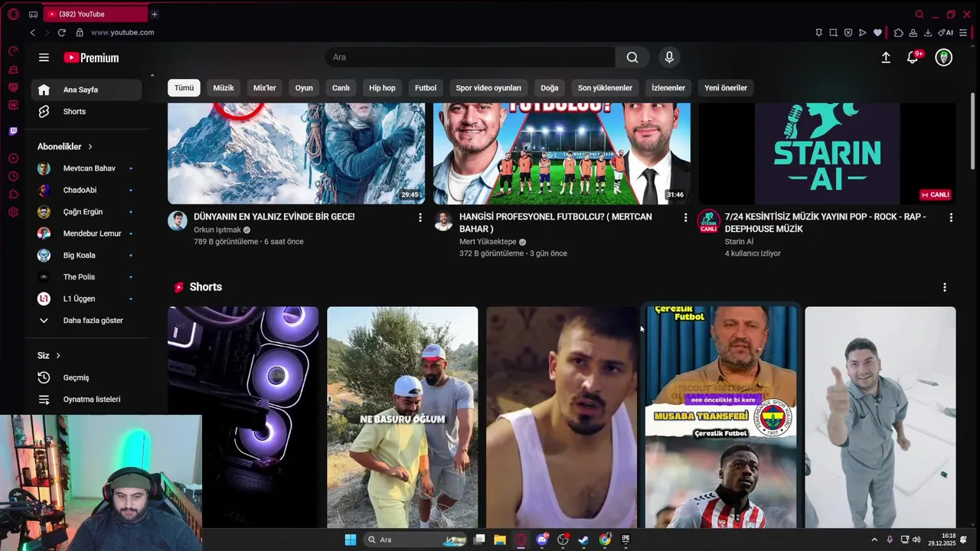Go back to the previous page
This screenshot has height=551, width=980.
tap(32, 32)
